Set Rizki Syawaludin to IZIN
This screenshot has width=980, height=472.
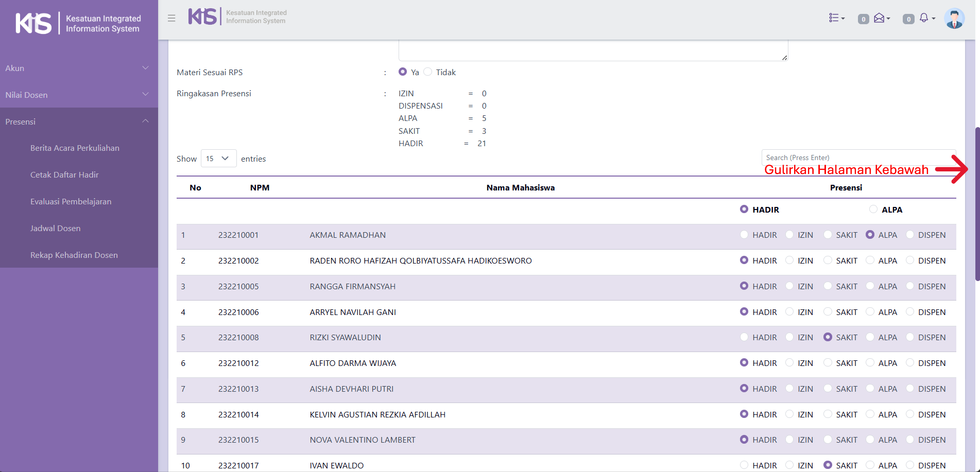click(789, 337)
